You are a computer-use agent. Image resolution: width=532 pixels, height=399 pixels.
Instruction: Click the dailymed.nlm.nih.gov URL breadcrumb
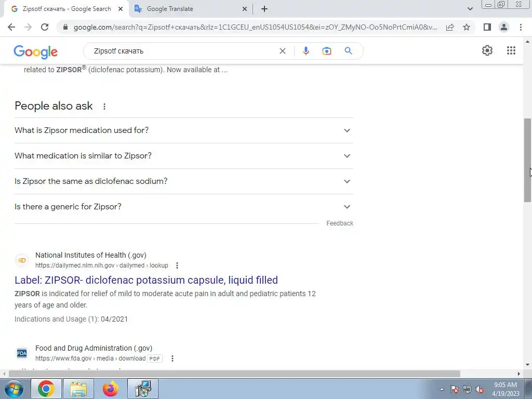coord(101,265)
